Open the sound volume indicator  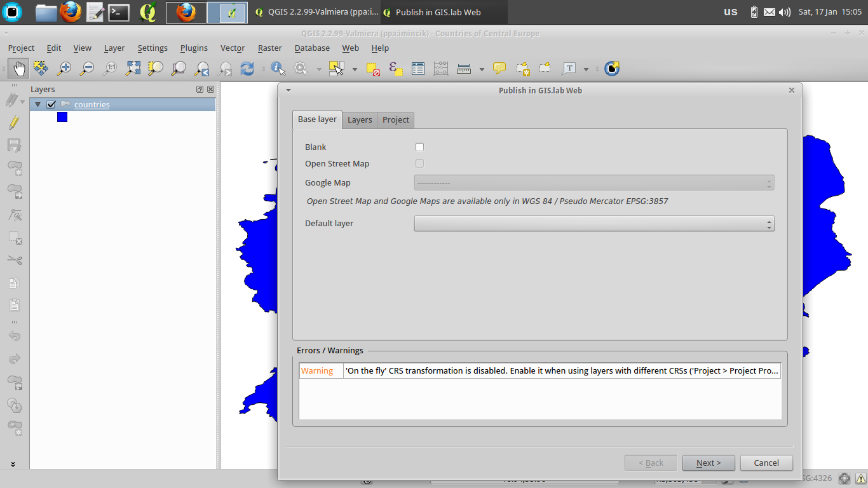785,12
